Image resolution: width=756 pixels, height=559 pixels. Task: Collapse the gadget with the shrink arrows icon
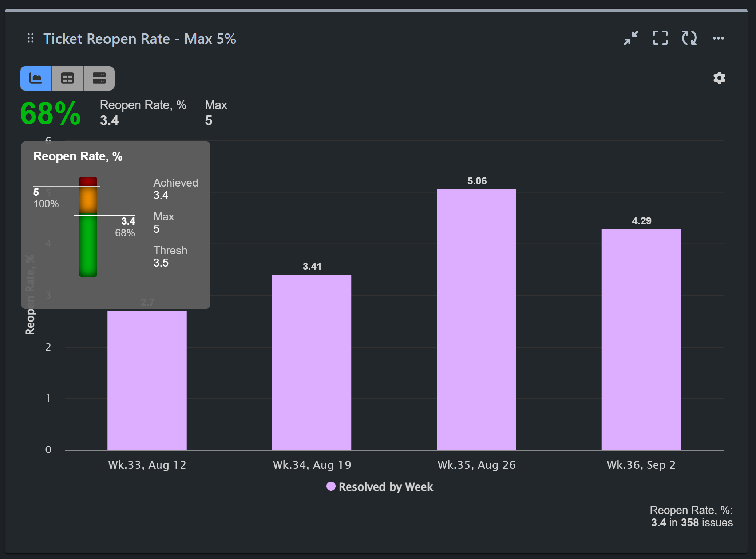631,38
